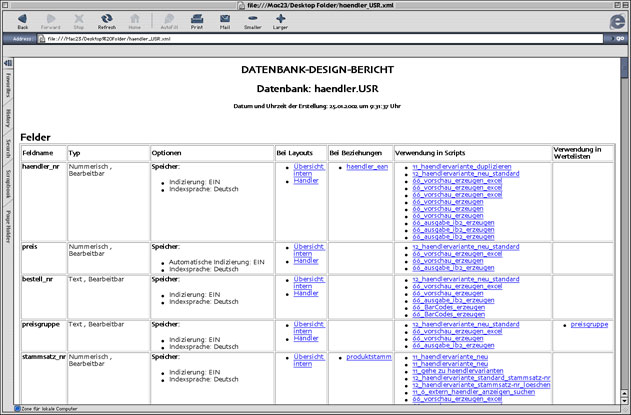Click the DATENBANK-DESIGN-BERICHT heading
Image resolution: width=631 pixels, height=415 pixels.
click(317, 70)
